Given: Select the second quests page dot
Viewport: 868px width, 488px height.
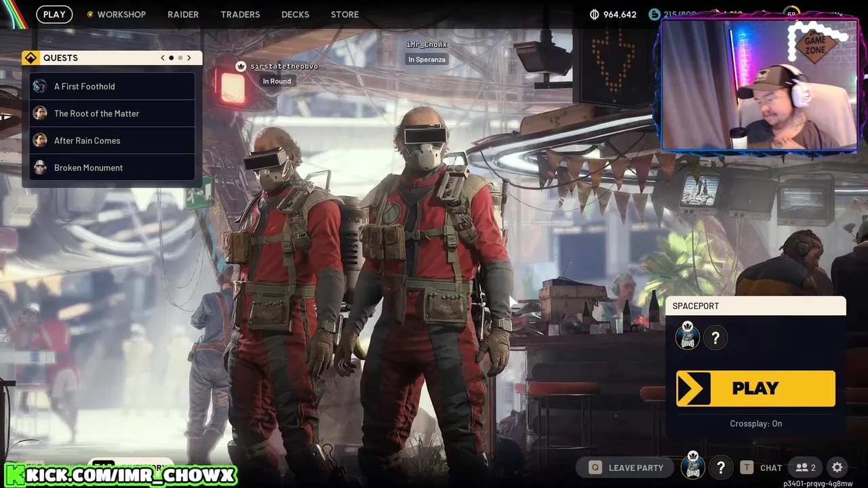Looking at the screenshot, I should click(180, 58).
